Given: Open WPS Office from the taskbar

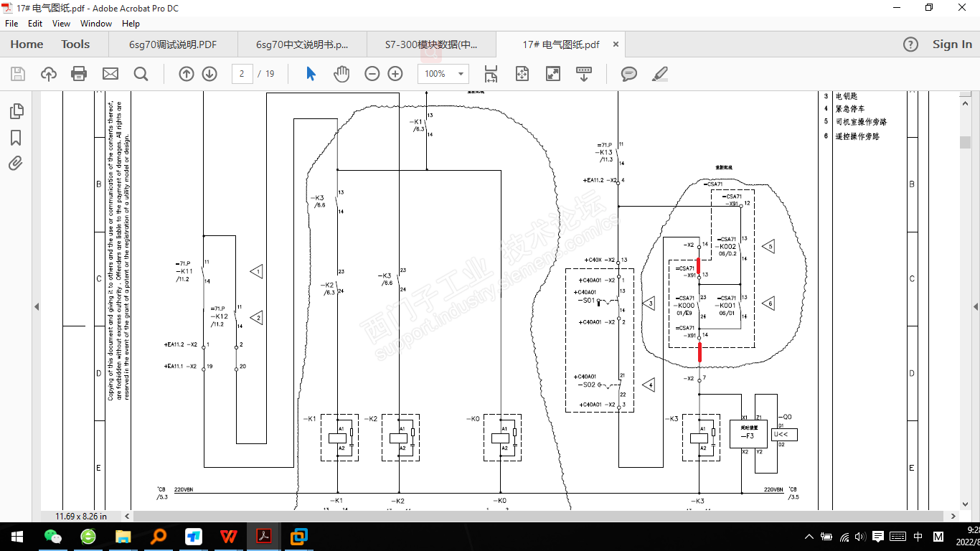Looking at the screenshot, I should 229,536.
